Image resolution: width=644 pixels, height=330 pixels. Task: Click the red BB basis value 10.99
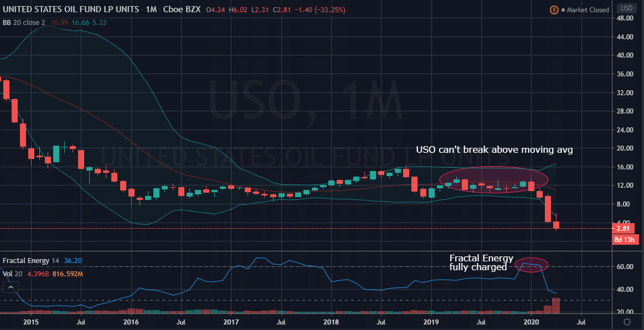59,23
